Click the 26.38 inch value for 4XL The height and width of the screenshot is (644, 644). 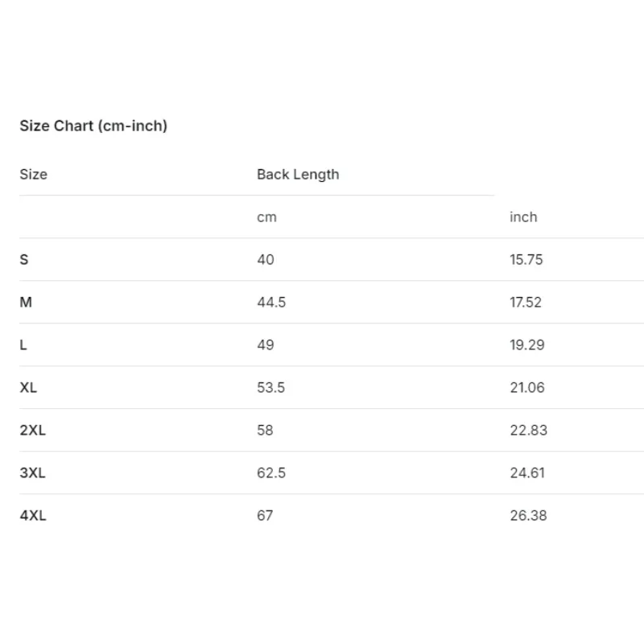(x=528, y=515)
